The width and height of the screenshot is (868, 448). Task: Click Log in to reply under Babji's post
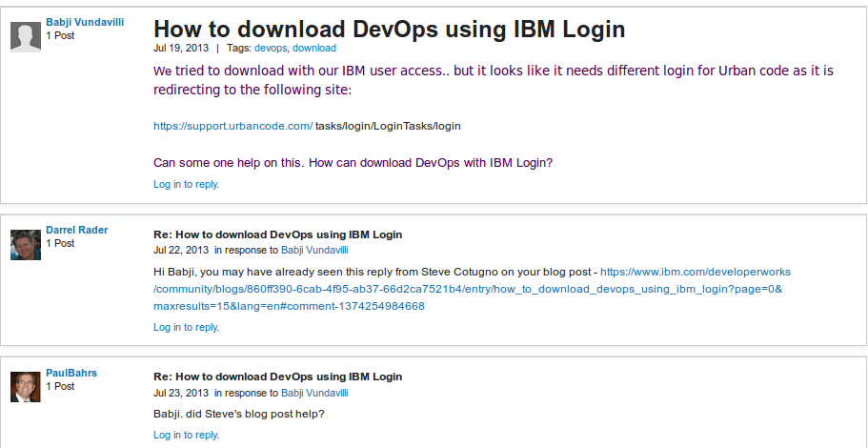(x=186, y=184)
